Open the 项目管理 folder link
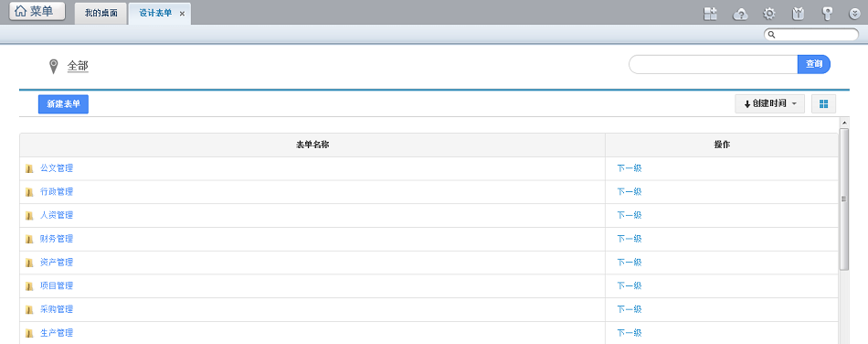Screen dimensions: 868x344 coord(57,285)
